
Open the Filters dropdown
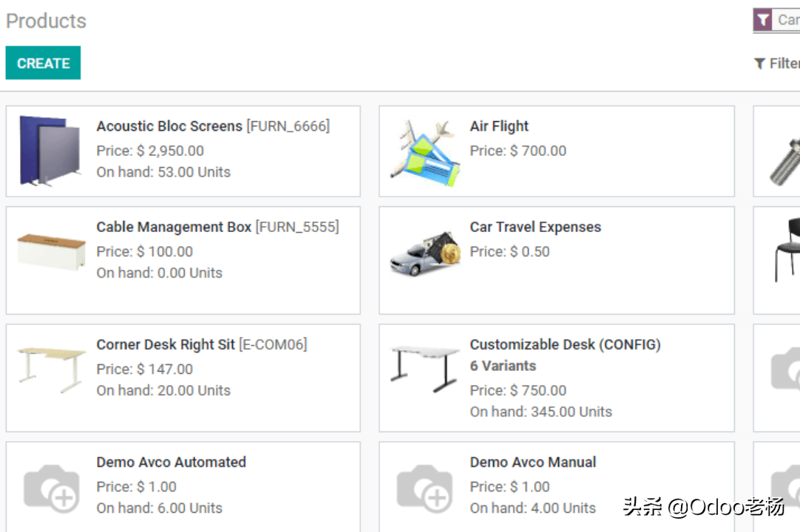[x=776, y=64]
